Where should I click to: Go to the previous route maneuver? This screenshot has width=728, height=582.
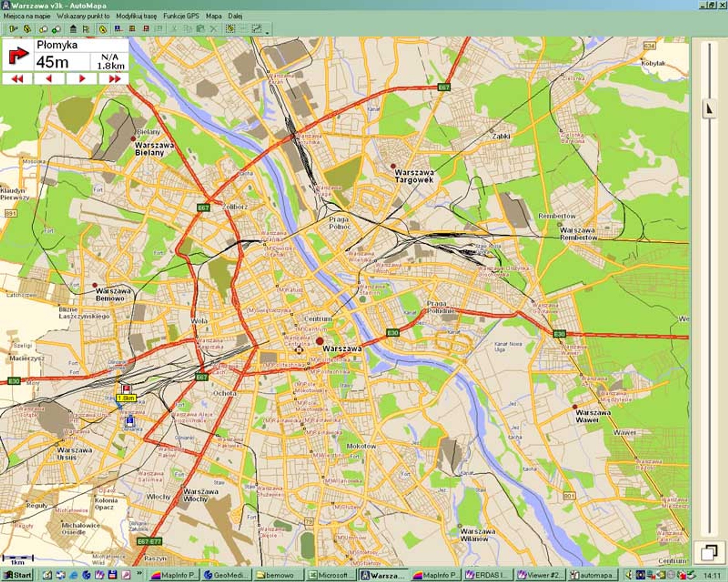pos(49,79)
